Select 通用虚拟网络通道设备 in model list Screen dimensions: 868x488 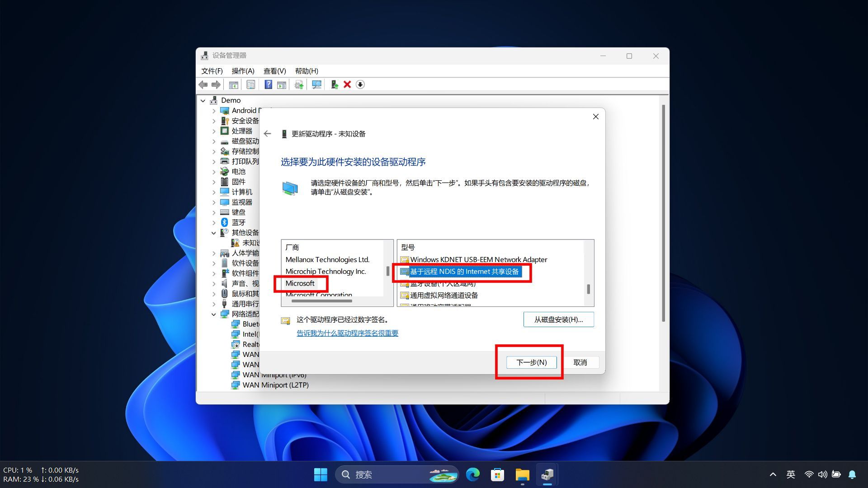443,295
